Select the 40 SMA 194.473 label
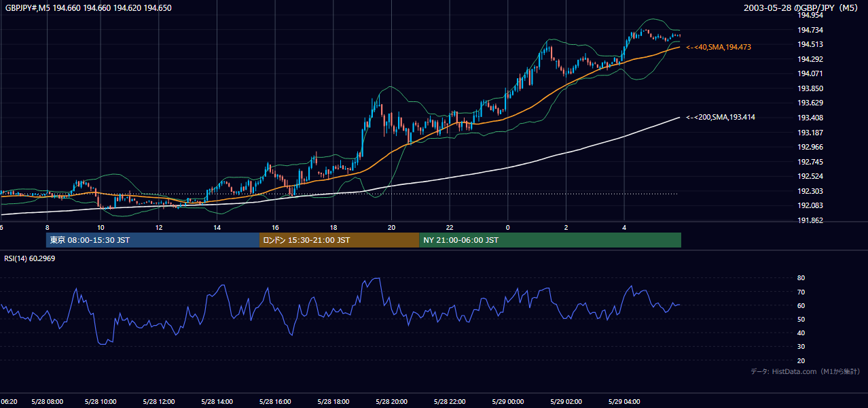Screen dimensions: 868x408 coord(719,47)
